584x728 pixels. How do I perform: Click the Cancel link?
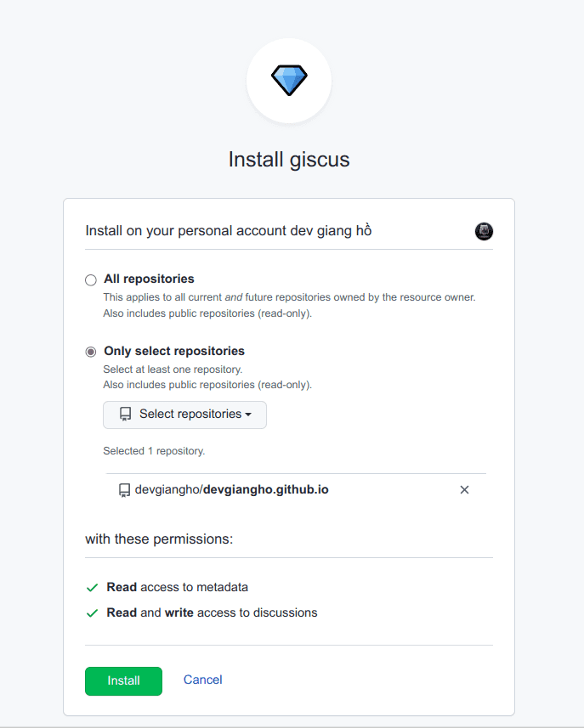(x=203, y=680)
